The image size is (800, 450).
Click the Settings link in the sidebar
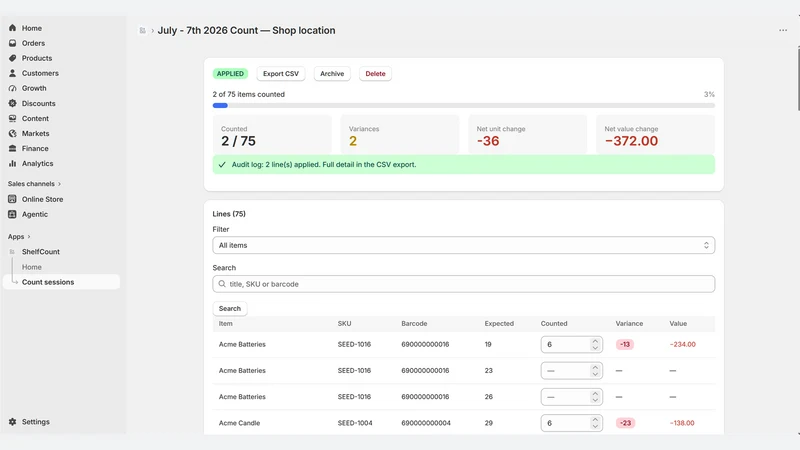click(36, 422)
